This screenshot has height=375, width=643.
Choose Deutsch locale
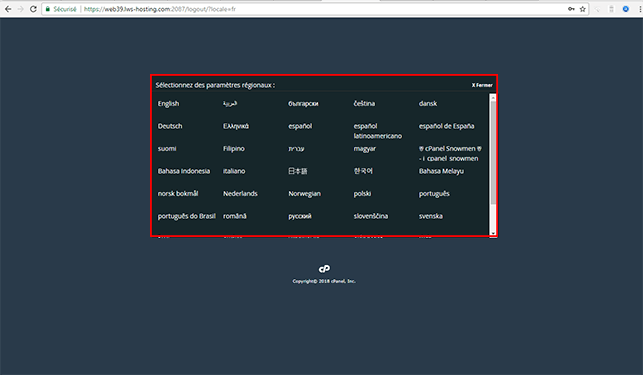(170, 126)
